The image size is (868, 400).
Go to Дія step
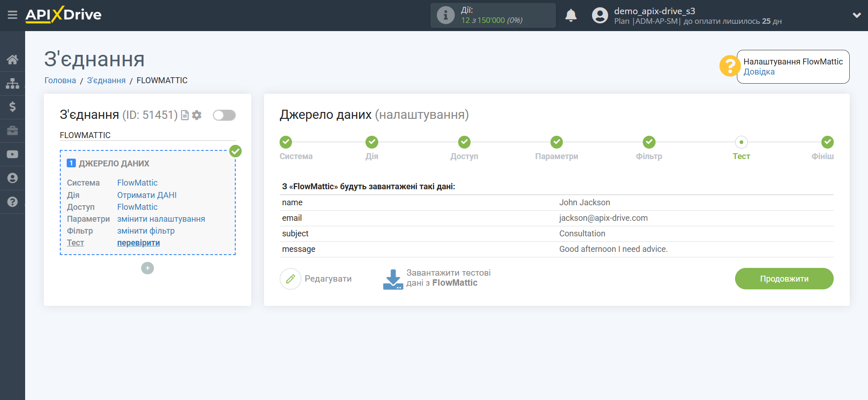pos(372,142)
